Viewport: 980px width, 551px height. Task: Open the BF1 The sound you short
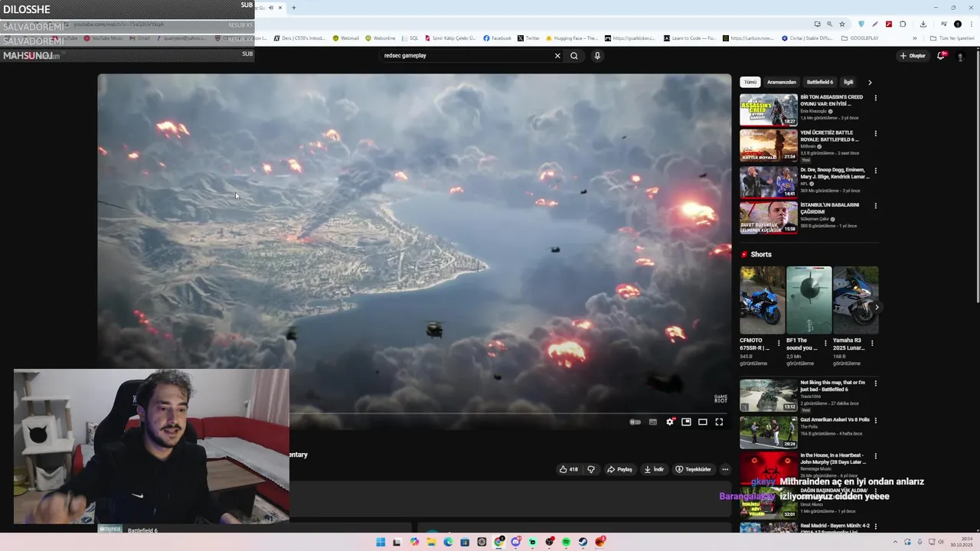[809, 300]
